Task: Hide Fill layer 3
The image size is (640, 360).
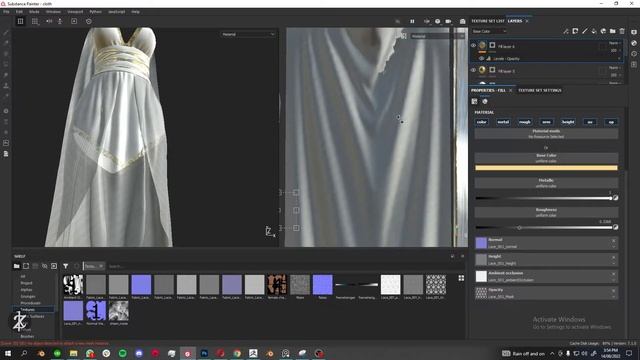Action: click(x=473, y=70)
